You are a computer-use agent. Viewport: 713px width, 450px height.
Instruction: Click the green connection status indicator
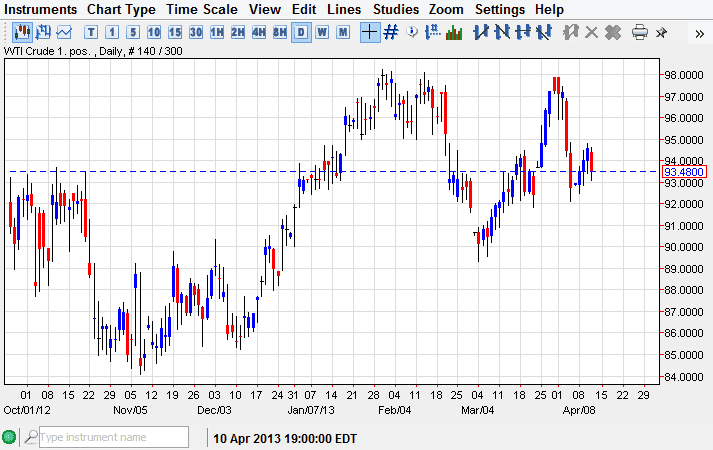9,437
